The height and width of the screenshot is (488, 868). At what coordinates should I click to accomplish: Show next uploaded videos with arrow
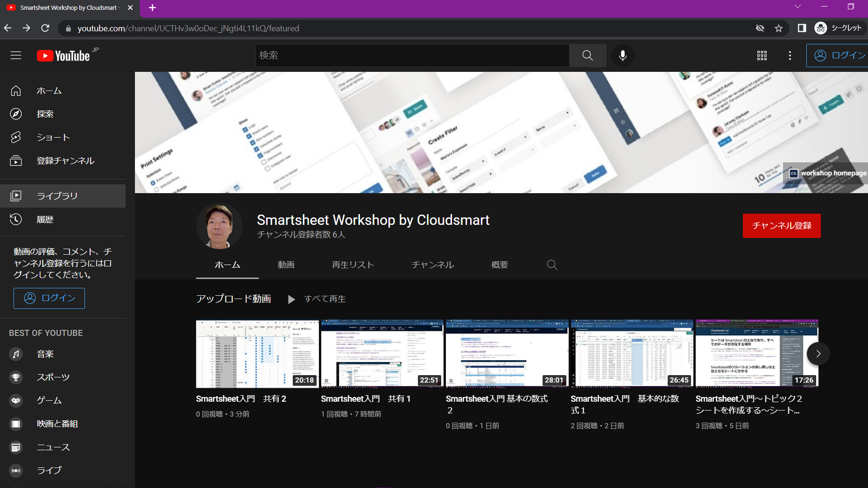(x=818, y=354)
